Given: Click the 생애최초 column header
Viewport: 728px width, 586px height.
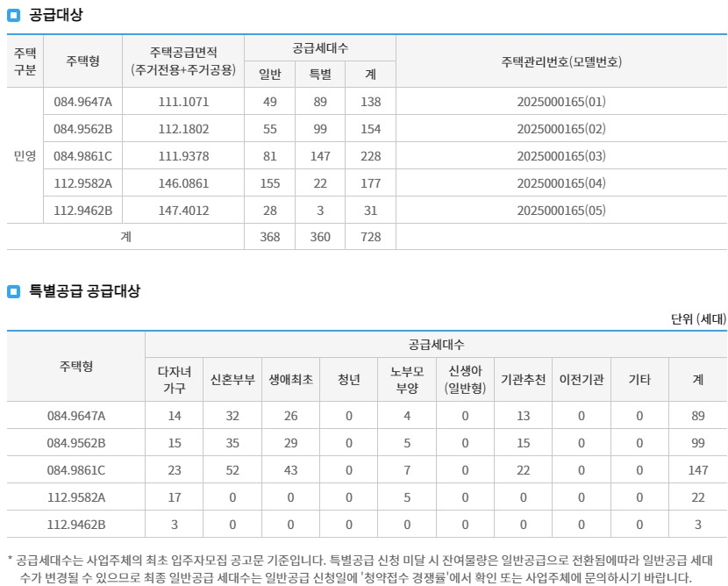Looking at the screenshot, I should pyautogui.click(x=292, y=376).
